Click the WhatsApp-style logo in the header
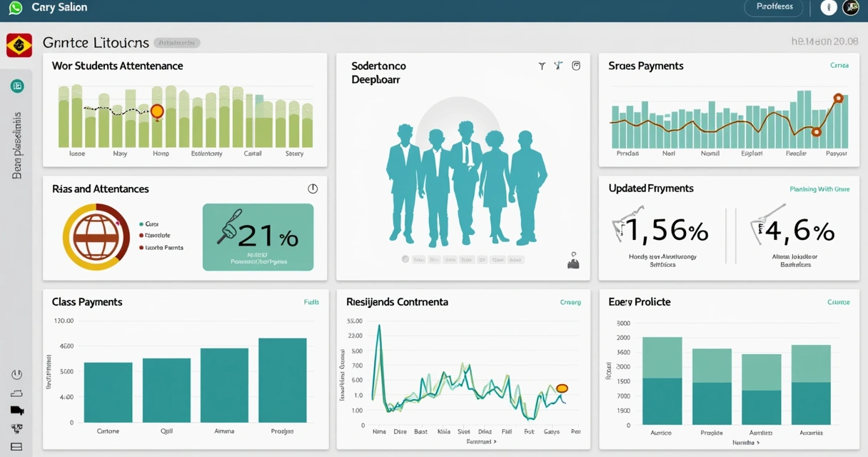868x457 pixels. (x=16, y=8)
